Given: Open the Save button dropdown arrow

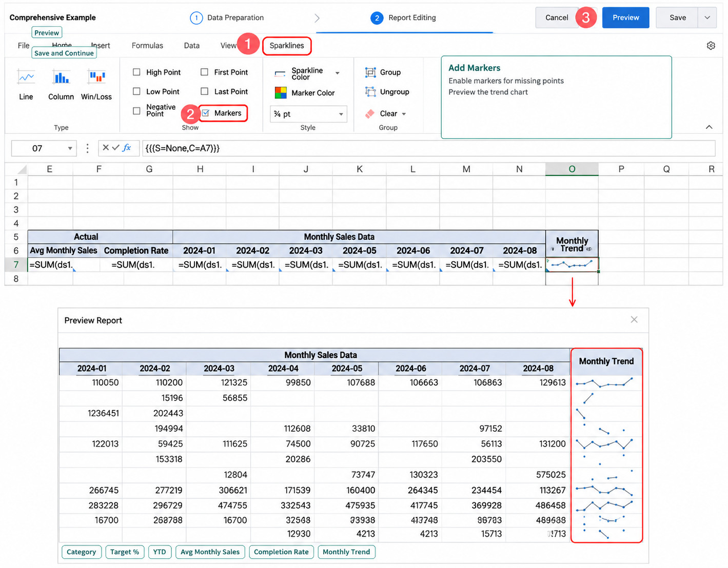Looking at the screenshot, I should tap(707, 17).
